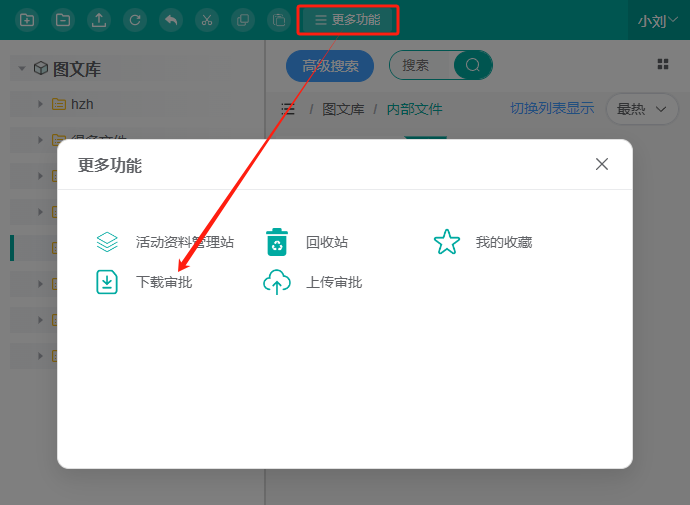Image resolution: width=690 pixels, height=505 pixels.
Task: Collapse the 图文库 tree root
Action: pos(22,69)
